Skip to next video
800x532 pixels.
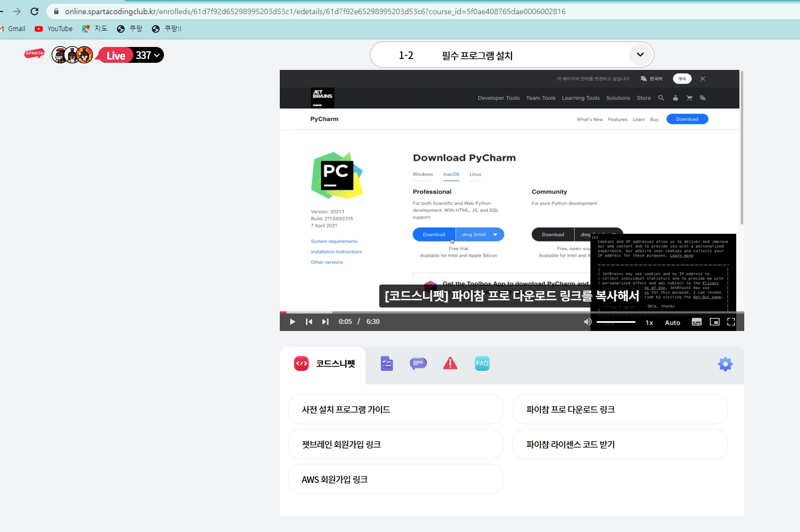[x=325, y=322]
